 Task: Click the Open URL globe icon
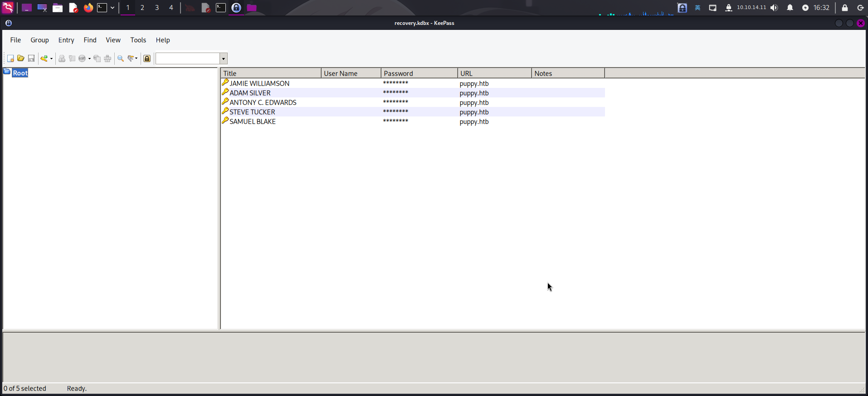point(82,58)
